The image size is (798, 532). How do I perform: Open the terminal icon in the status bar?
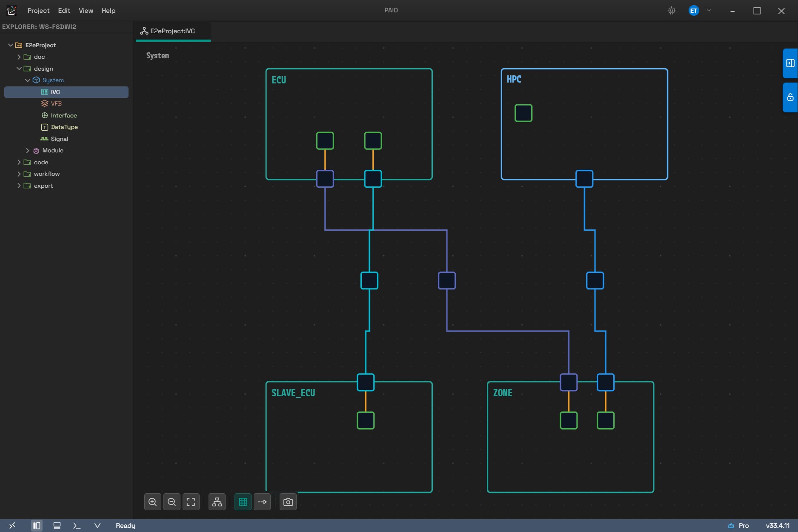[77, 526]
